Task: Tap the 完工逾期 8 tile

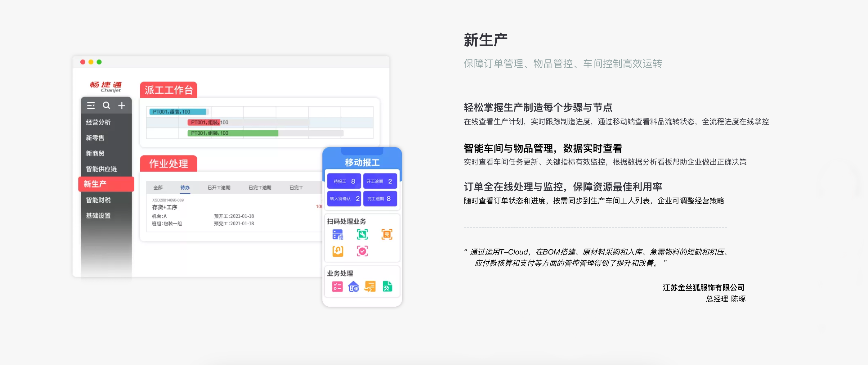Action: pyautogui.click(x=380, y=199)
